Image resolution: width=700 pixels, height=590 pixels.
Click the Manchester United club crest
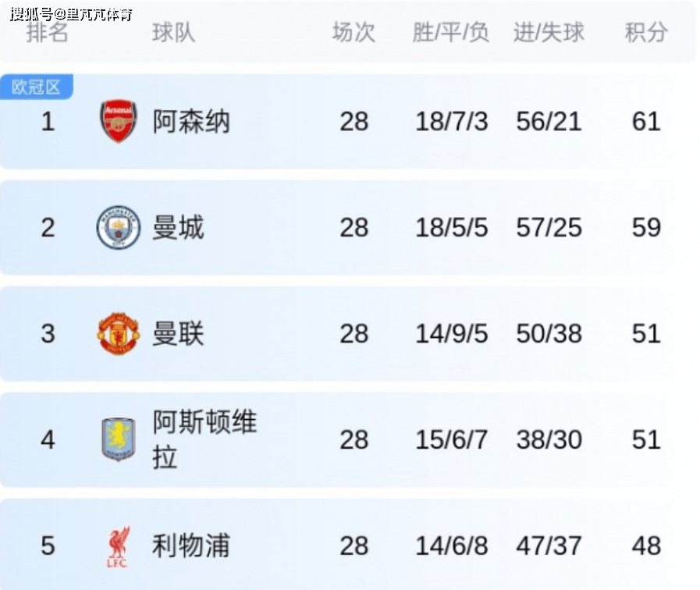click(x=119, y=333)
